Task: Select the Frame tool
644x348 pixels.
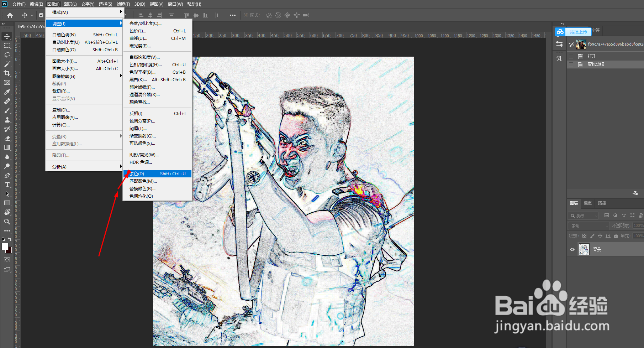Action: (7, 83)
